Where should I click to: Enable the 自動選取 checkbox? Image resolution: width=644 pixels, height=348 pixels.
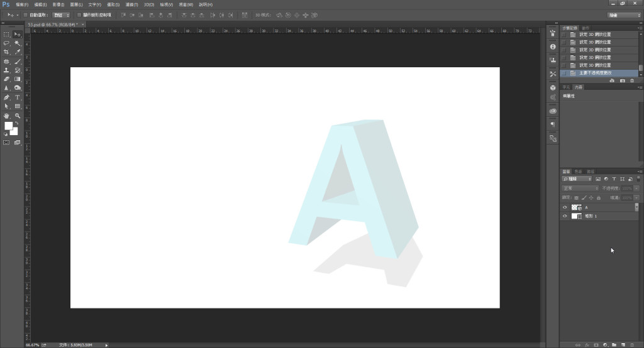click(25, 14)
